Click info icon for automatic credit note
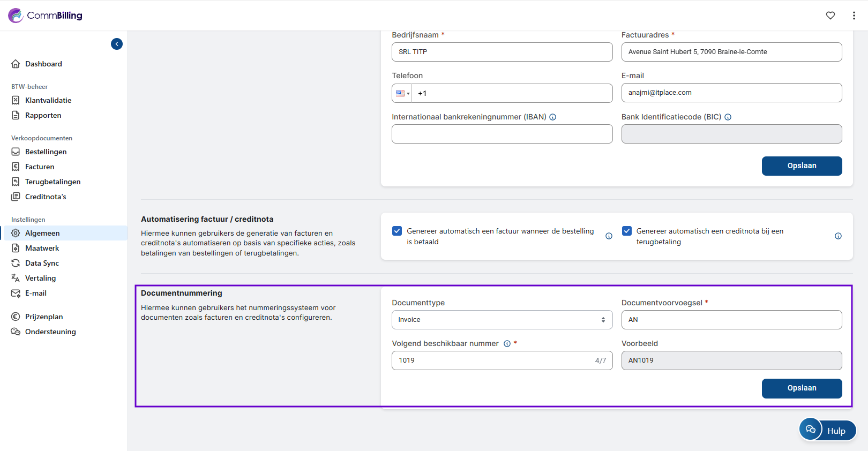The width and height of the screenshot is (868, 451). tap(838, 236)
